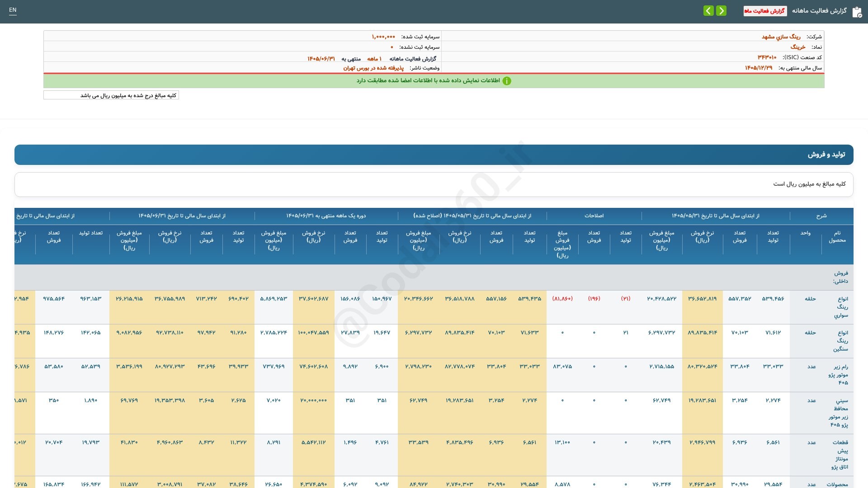Screen dimensions: 868x488
Task: Click the clipboard report icon in header
Action: tap(857, 12)
